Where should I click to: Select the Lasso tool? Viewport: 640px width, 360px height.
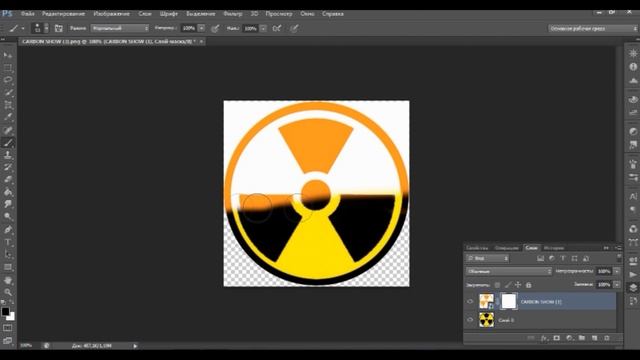8,80
